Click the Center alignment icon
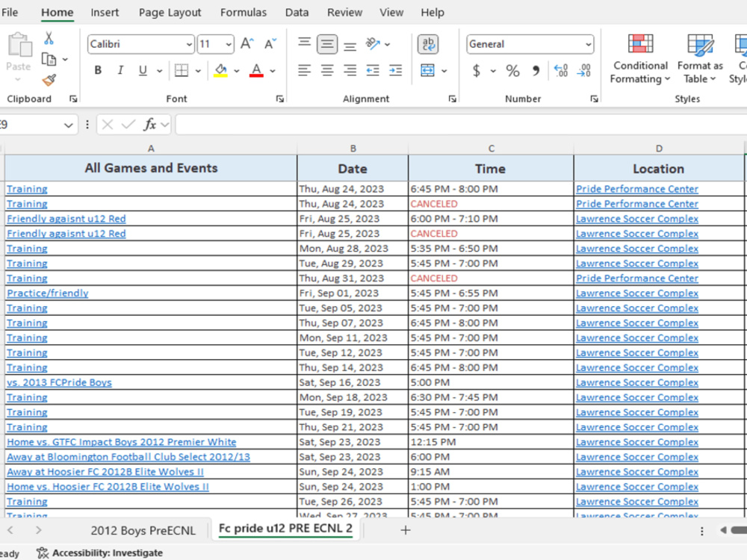This screenshot has height=560, width=747. coord(326,70)
